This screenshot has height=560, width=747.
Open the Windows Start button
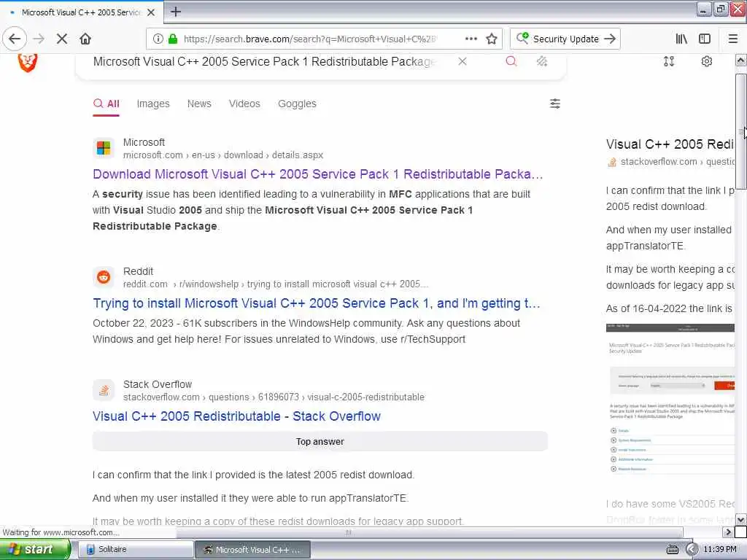tap(34, 550)
